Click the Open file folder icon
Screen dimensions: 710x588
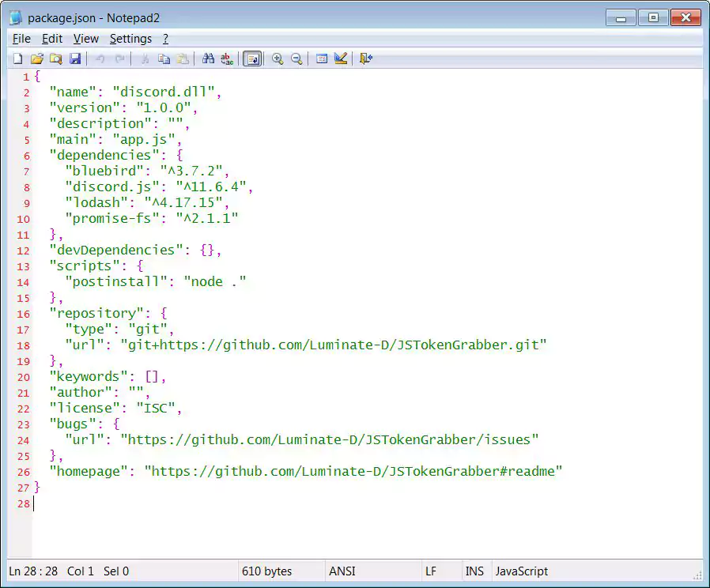tap(37, 58)
